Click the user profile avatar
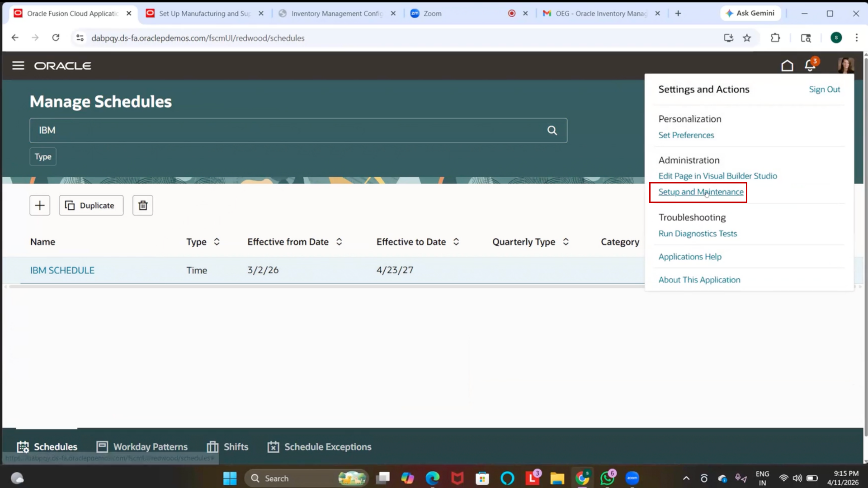 [845, 66]
